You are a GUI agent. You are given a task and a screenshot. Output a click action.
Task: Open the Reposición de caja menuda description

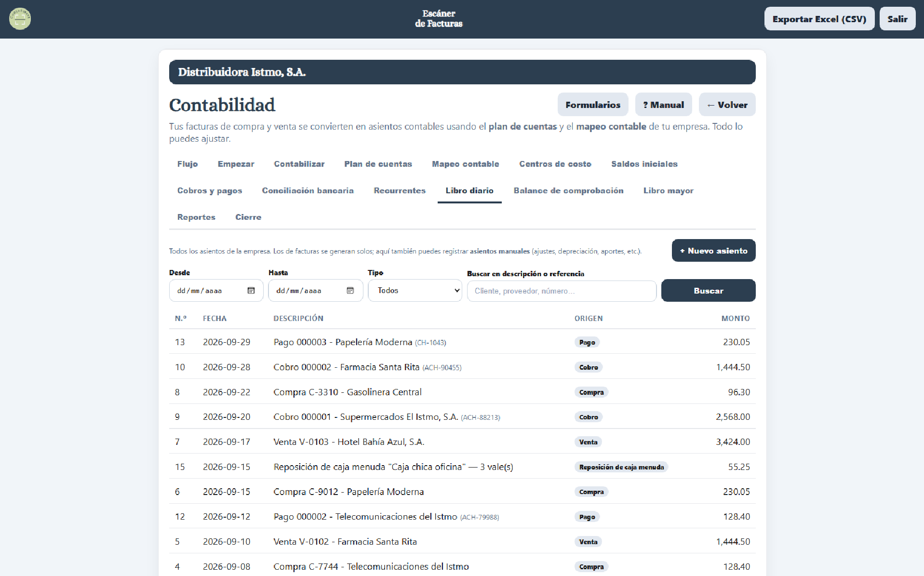(x=393, y=467)
